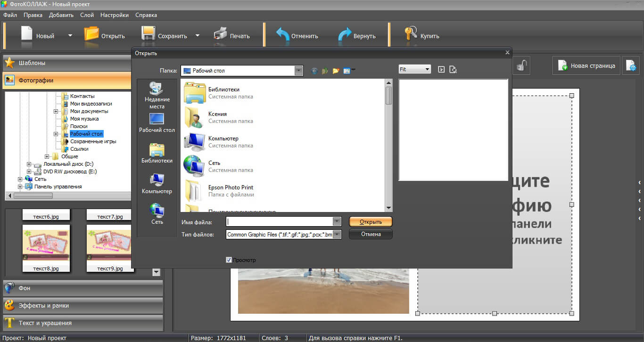
Task: Click the Купить keys icon
Action: 410,34
